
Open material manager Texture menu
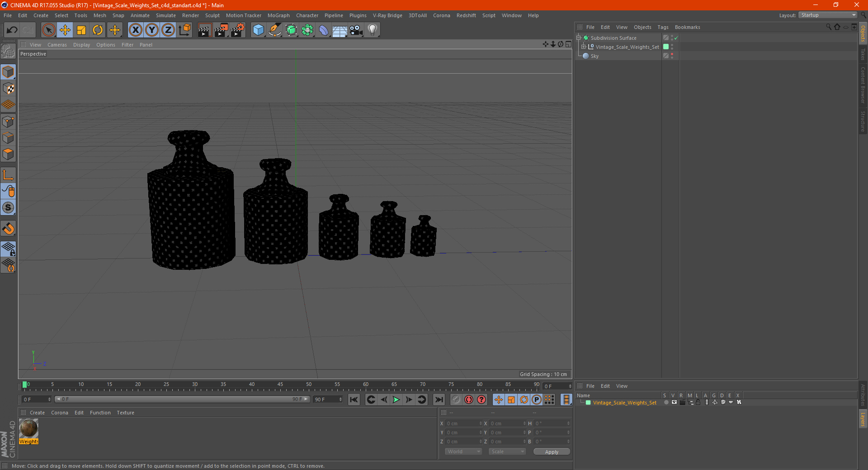125,413
